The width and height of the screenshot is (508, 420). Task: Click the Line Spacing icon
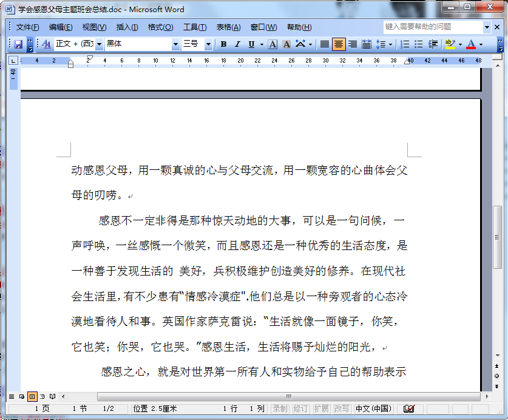tap(381, 44)
